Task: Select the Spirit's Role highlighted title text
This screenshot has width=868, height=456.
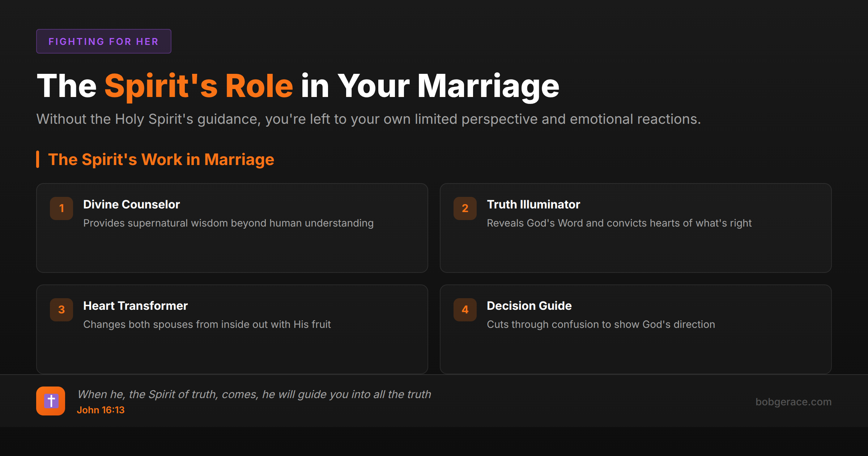Action: 199,86
